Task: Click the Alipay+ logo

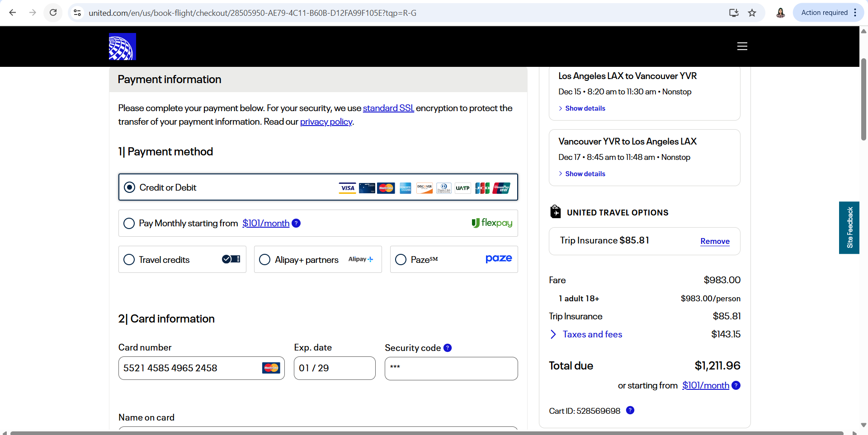Action: pyautogui.click(x=361, y=259)
